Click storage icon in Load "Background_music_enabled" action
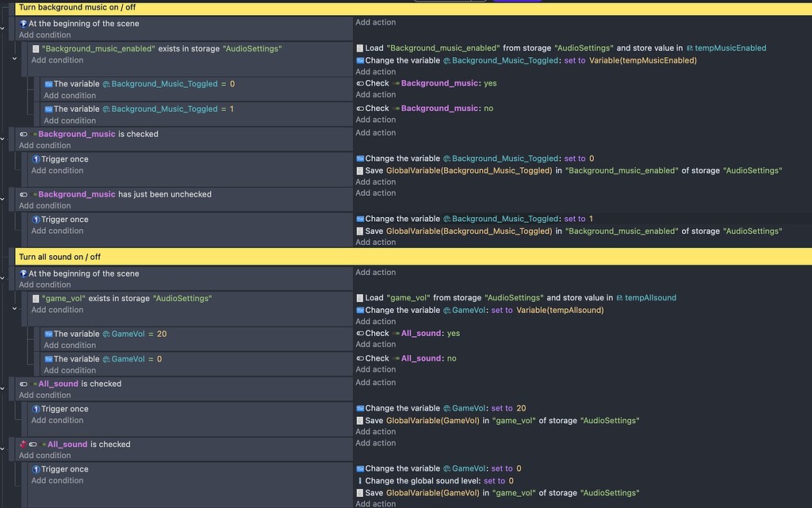Screen dimensions: 812x508 360,48
